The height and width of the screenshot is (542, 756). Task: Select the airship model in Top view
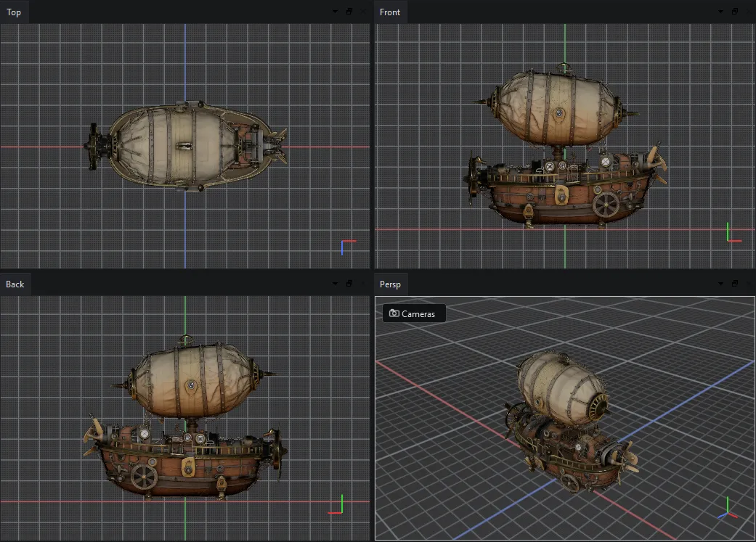click(186, 146)
